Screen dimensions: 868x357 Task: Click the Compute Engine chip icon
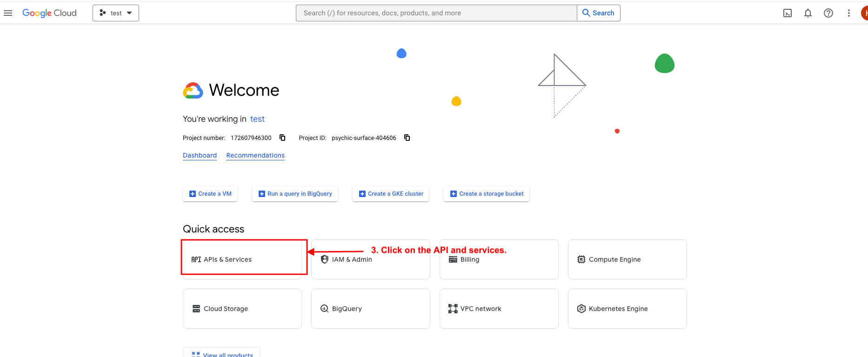click(x=581, y=259)
